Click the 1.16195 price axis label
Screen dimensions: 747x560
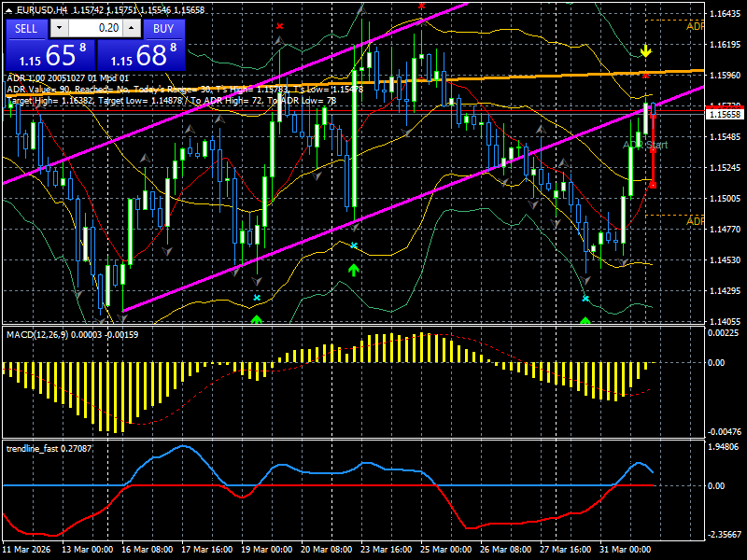[x=726, y=44]
